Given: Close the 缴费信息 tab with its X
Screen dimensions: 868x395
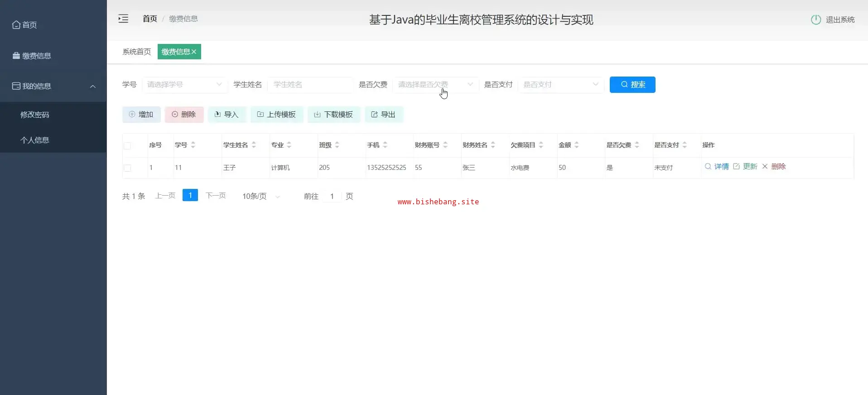Looking at the screenshot, I should pyautogui.click(x=194, y=52).
